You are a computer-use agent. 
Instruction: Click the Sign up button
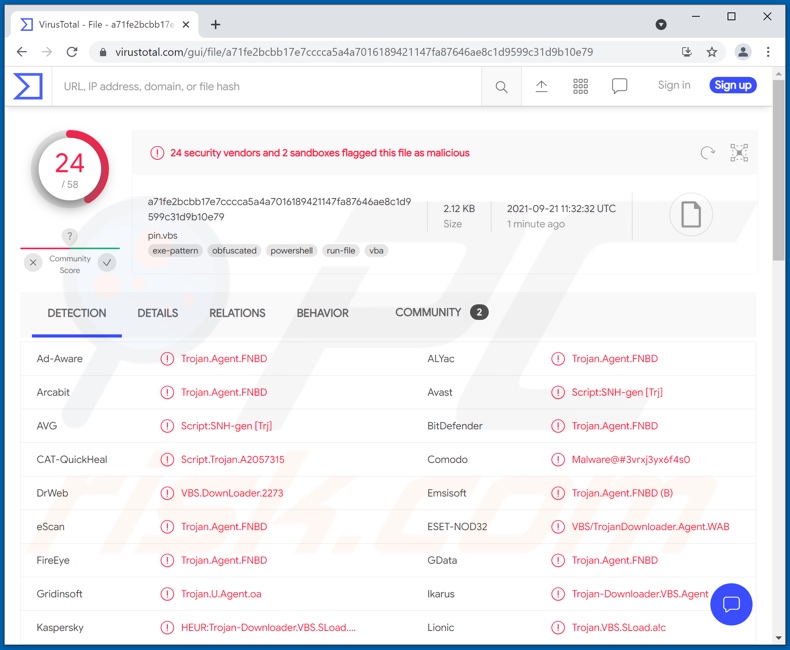point(733,85)
